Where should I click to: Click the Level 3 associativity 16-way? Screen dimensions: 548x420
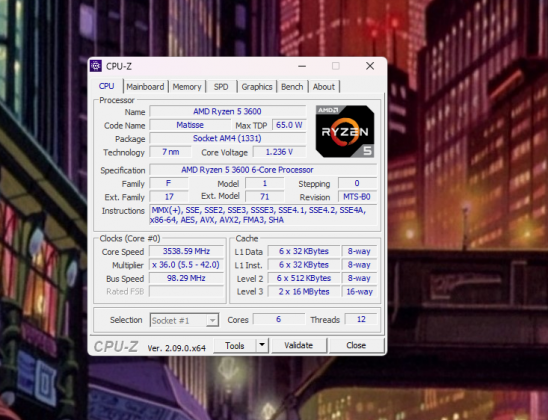[x=359, y=291]
